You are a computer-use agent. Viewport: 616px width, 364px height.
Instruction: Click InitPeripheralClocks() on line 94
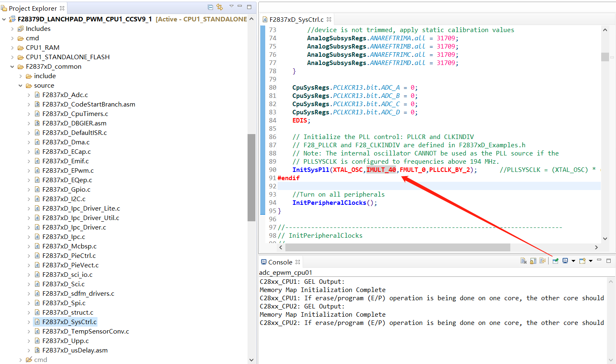point(335,203)
